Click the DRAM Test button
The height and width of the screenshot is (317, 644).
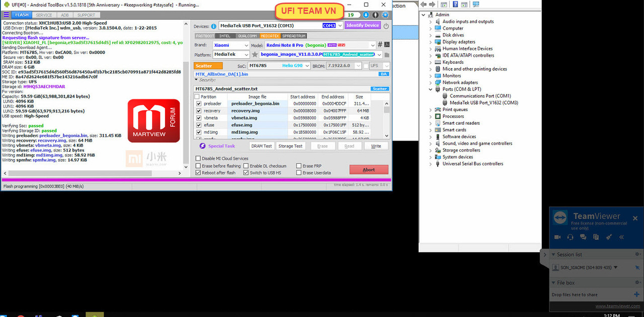click(x=262, y=146)
